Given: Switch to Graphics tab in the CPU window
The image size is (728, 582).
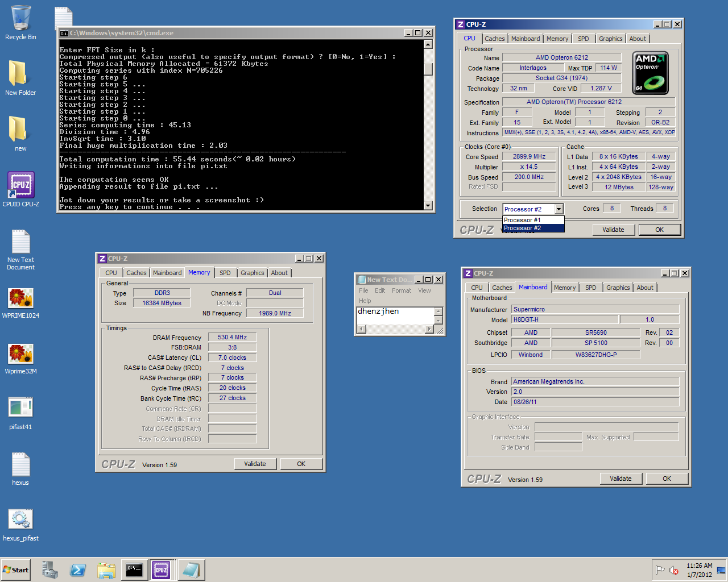Looking at the screenshot, I should (610, 39).
